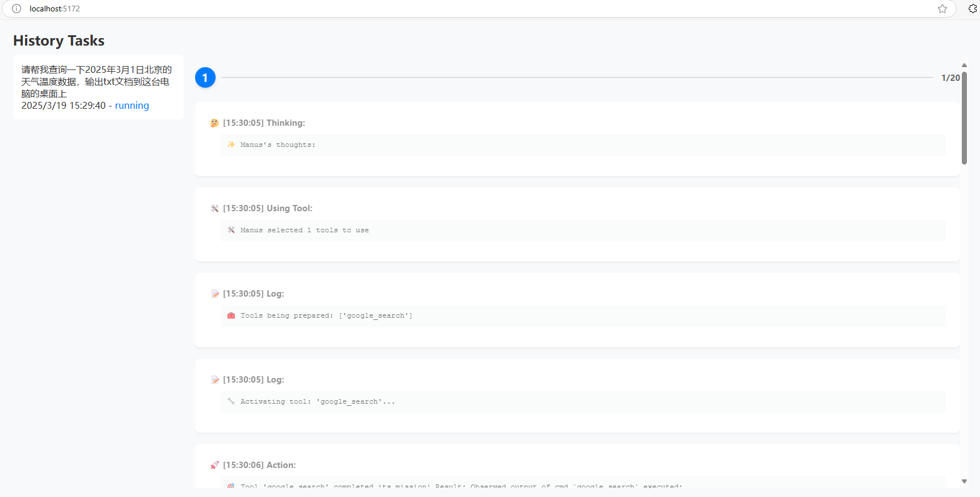Click the blue running status link
The image size is (980, 497).
[132, 105]
